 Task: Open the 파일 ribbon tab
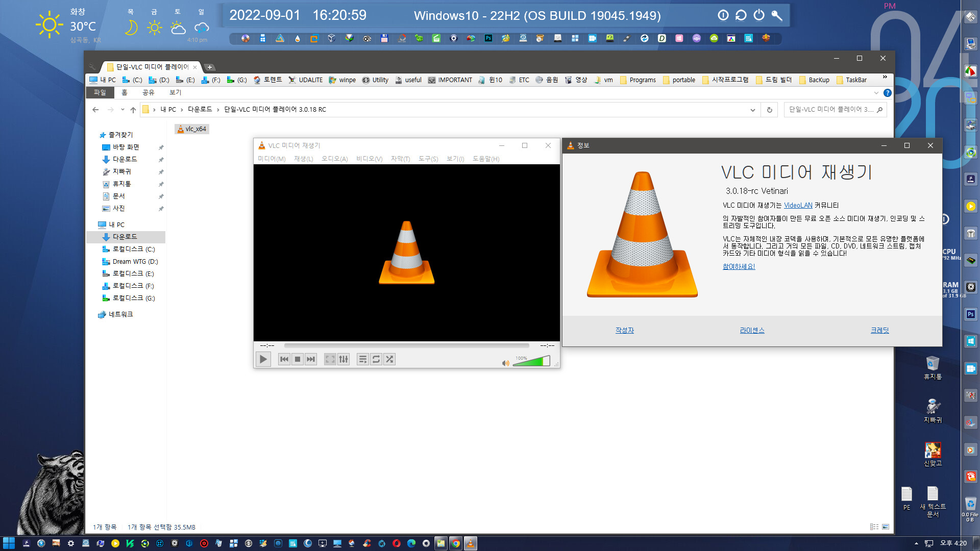coord(100,92)
